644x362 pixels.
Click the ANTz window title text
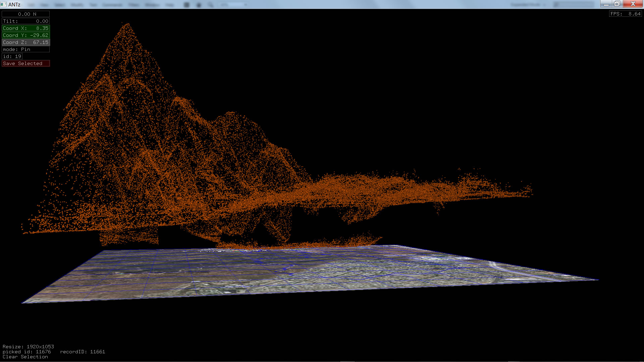click(14, 4)
